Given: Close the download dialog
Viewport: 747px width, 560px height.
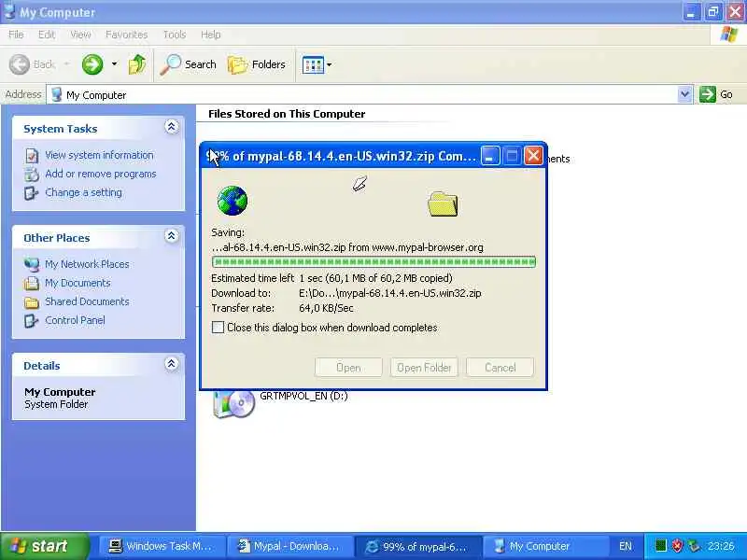Looking at the screenshot, I should point(533,156).
